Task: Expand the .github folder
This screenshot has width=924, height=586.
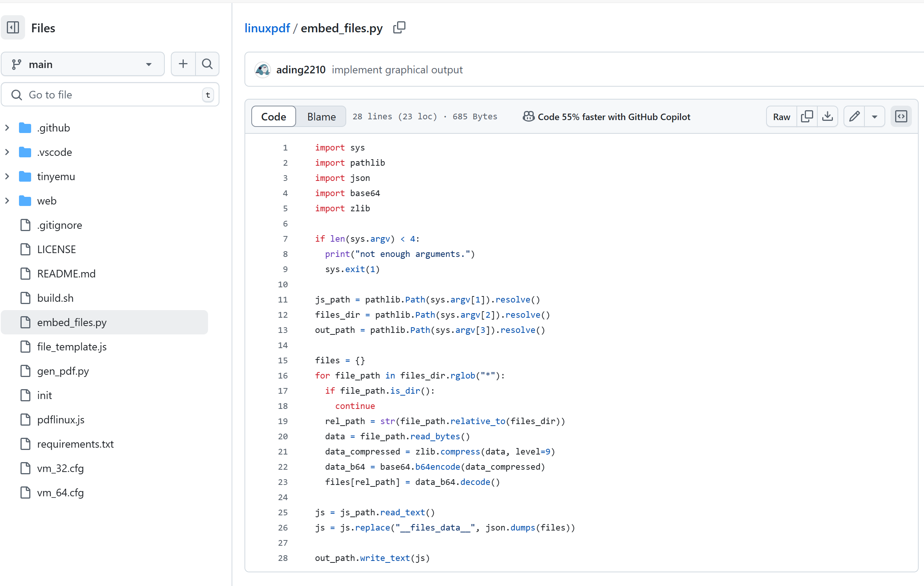Action: [7, 128]
